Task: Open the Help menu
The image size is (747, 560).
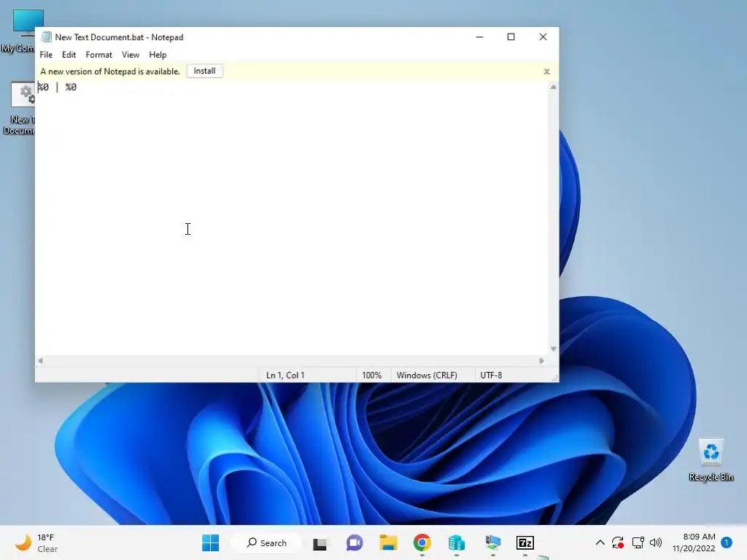Action: [158, 55]
